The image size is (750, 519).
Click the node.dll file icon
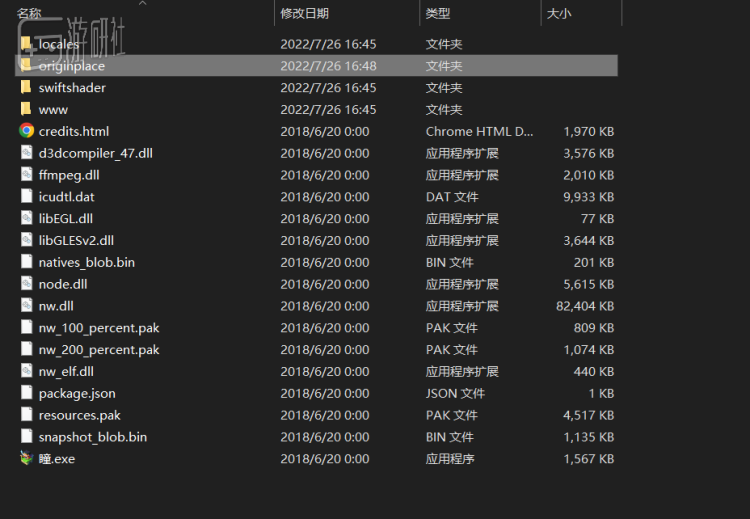(x=26, y=284)
